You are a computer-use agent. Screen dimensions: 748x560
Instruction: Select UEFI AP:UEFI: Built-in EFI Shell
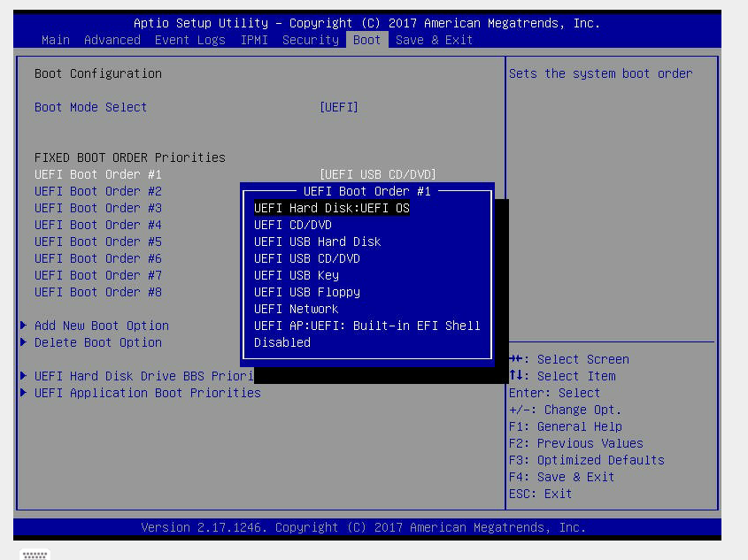pos(366,326)
